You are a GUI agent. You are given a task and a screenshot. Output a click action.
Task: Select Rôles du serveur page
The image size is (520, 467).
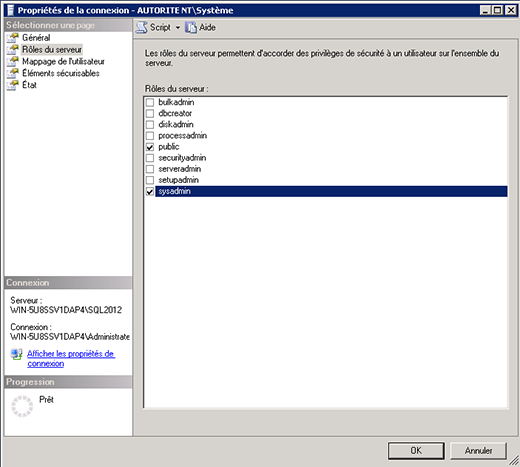[x=52, y=50]
